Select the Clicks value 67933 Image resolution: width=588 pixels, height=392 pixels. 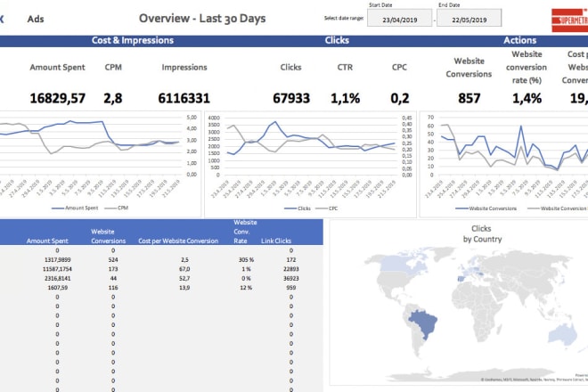coord(291,98)
